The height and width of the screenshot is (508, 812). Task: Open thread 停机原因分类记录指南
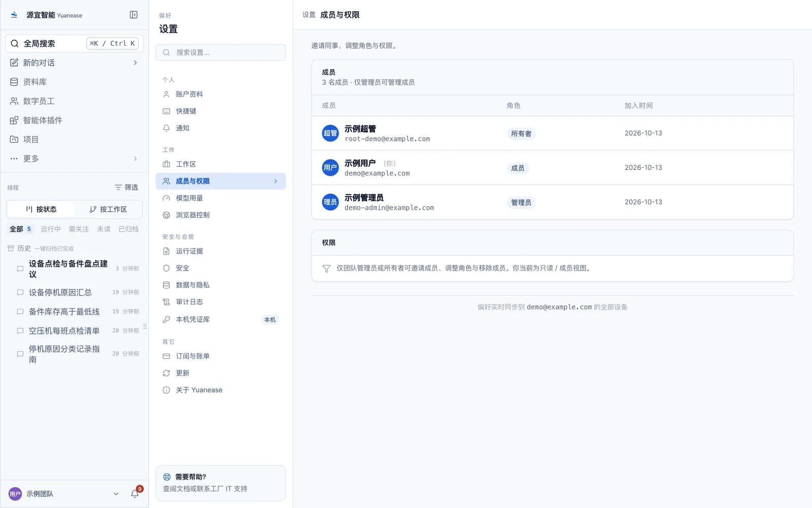pyautogui.click(x=74, y=354)
